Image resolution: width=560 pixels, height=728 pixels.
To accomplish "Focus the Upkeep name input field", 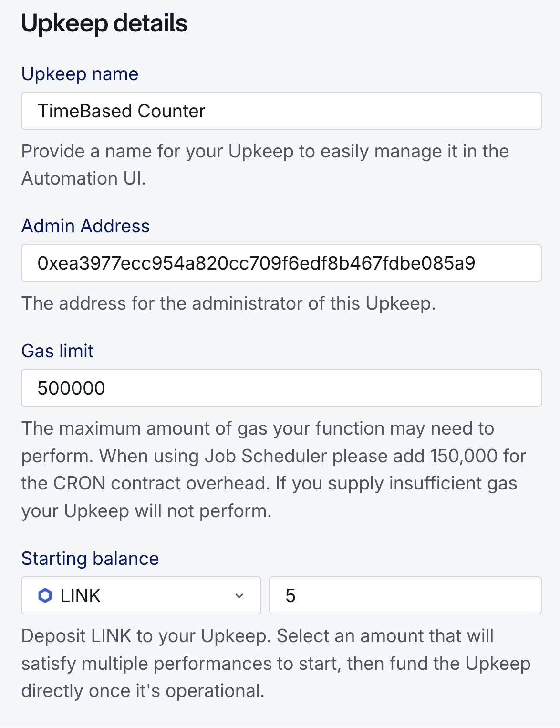I will (281, 111).
